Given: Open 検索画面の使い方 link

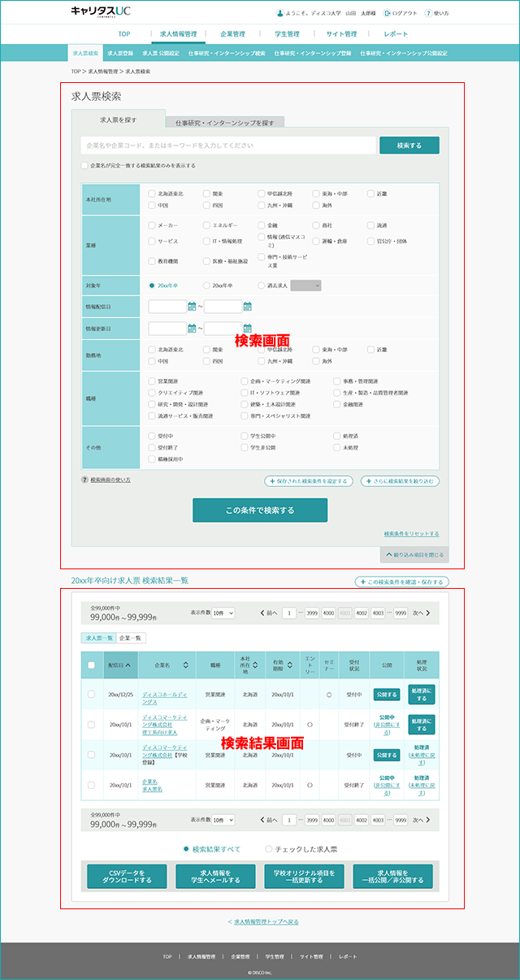Looking at the screenshot, I should click(x=110, y=480).
